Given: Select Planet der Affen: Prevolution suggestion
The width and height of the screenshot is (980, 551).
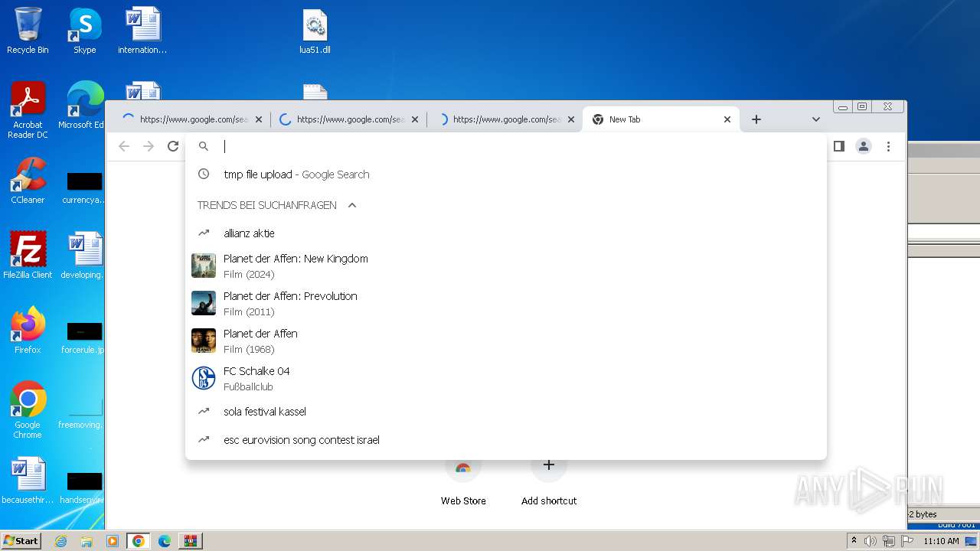Looking at the screenshot, I should click(x=505, y=304).
